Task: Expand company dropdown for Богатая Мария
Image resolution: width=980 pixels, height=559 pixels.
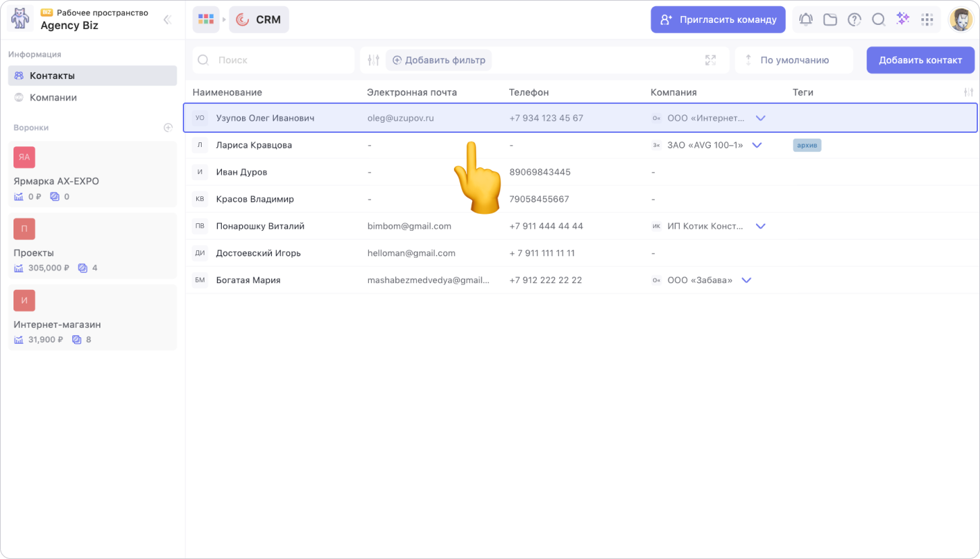Action: coord(746,280)
